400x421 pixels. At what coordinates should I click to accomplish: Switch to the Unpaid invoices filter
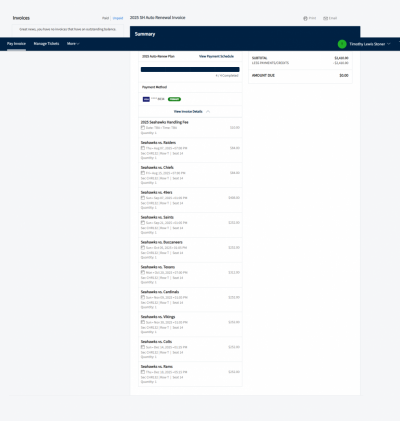pos(118,18)
